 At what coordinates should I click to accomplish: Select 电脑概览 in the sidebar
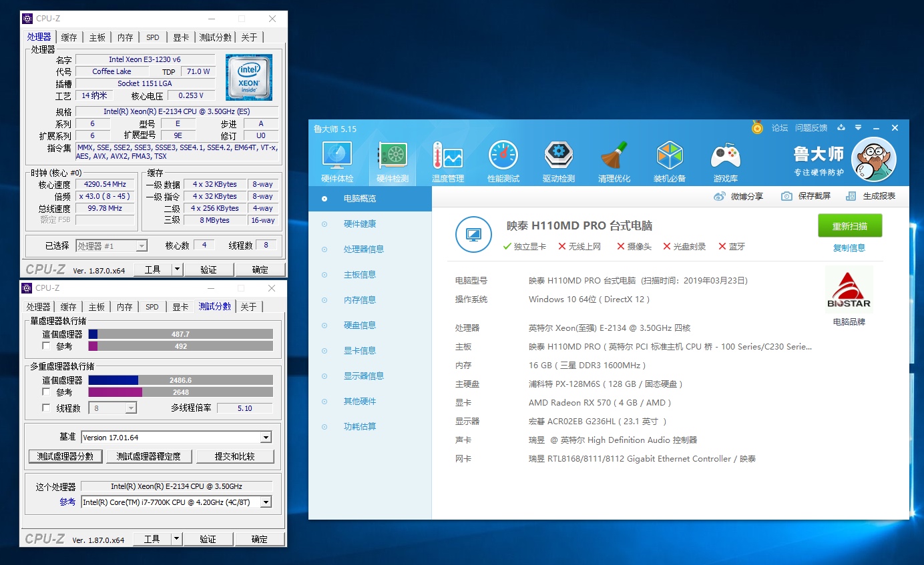[370, 199]
